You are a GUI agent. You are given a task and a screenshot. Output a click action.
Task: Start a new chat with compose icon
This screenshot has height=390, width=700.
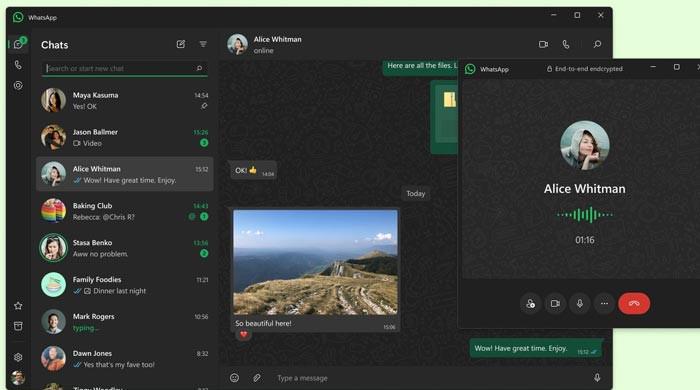(x=181, y=44)
